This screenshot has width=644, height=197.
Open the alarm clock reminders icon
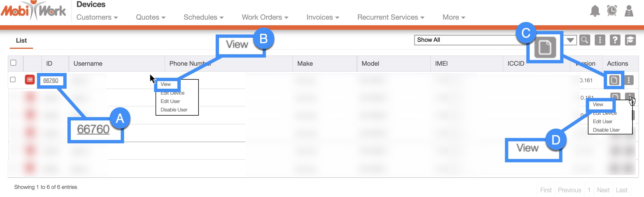tap(612, 11)
